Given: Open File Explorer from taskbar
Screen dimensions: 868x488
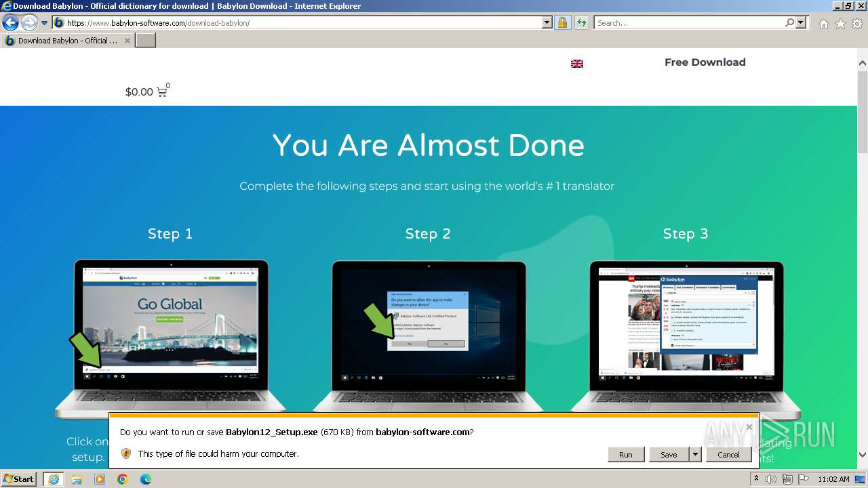Looking at the screenshot, I should (x=77, y=479).
